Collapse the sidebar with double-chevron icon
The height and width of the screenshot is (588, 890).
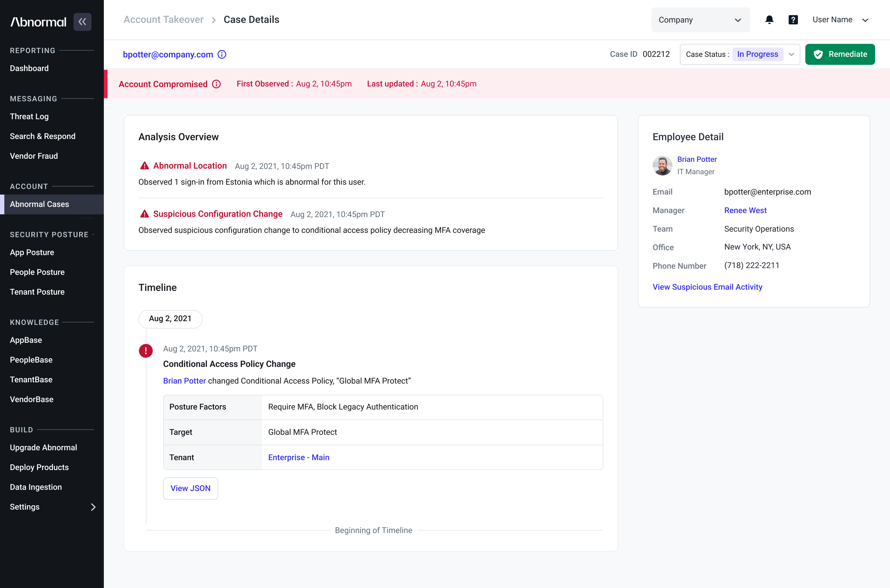click(82, 22)
